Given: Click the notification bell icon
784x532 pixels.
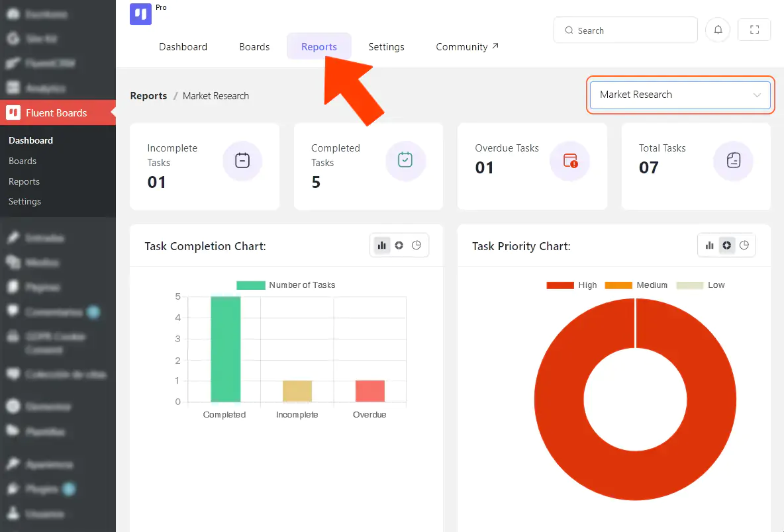Looking at the screenshot, I should [x=718, y=30].
